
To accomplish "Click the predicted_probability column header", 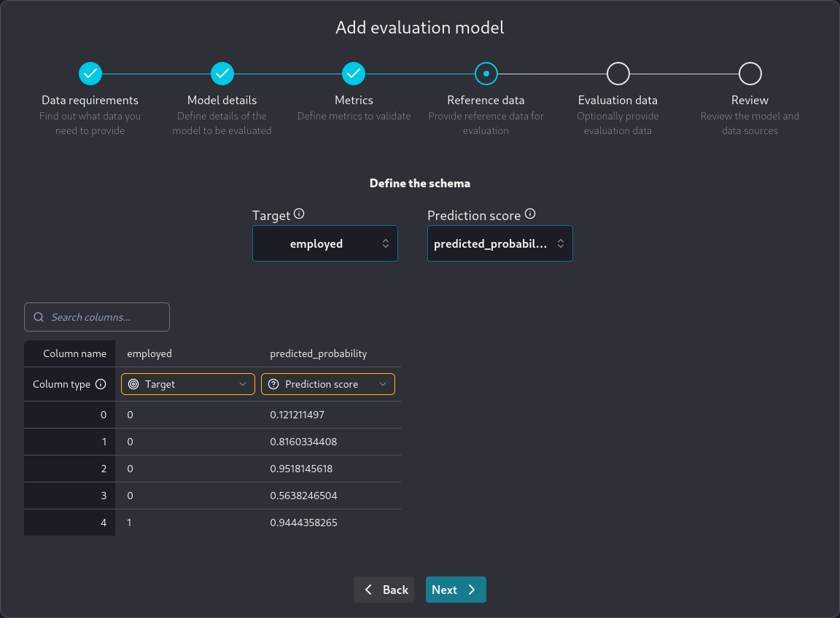I will (318, 353).
